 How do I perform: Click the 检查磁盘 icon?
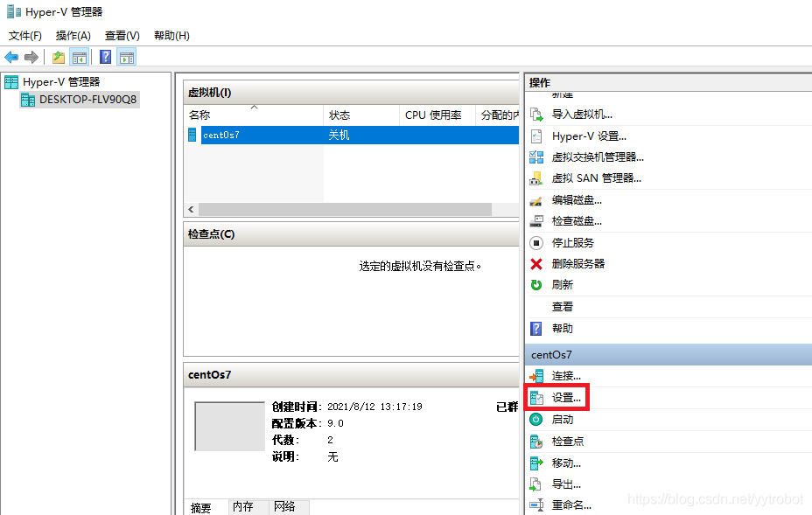point(536,221)
